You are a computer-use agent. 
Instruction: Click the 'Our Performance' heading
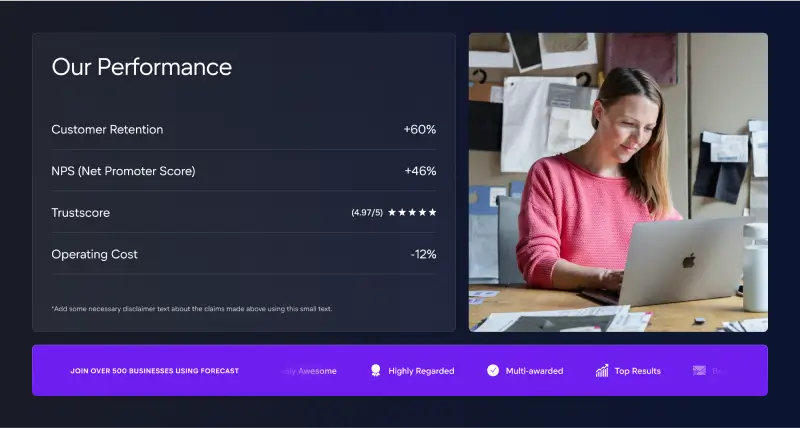coord(142,67)
